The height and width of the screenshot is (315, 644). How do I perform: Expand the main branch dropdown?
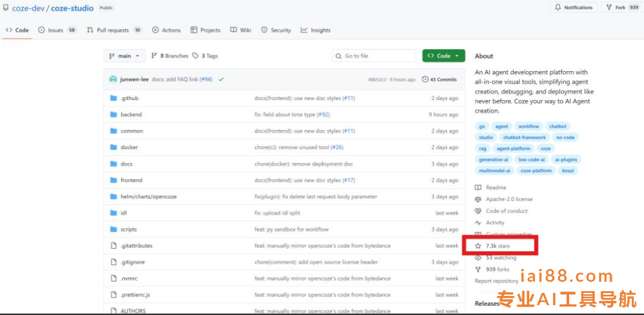(125, 56)
